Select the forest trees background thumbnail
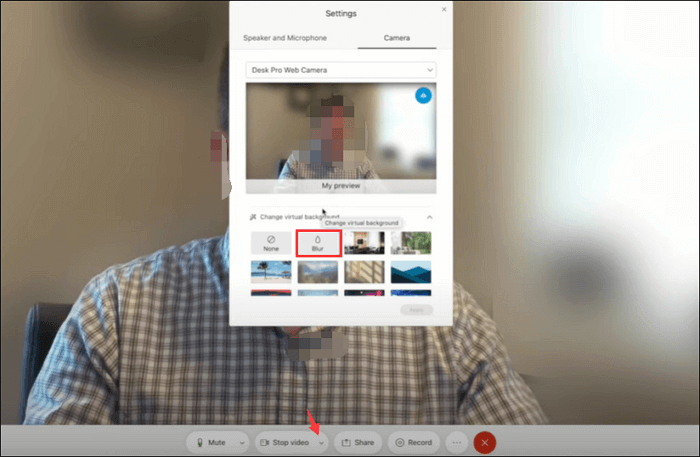Image resolution: width=700 pixels, height=457 pixels. tap(411, 243)
